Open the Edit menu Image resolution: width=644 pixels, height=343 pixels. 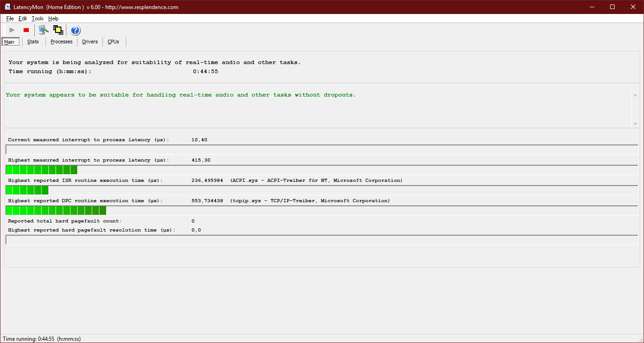point(23,19)
